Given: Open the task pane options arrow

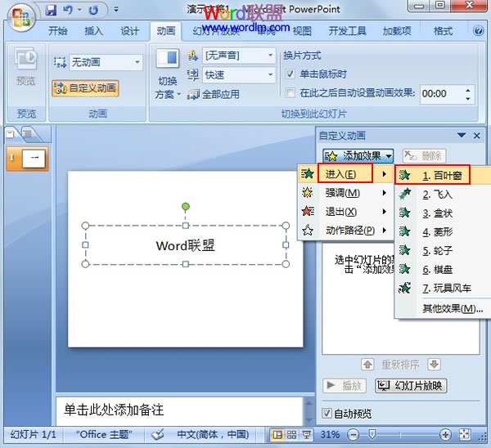Looking at the screenshot, I should pos(461,135).
